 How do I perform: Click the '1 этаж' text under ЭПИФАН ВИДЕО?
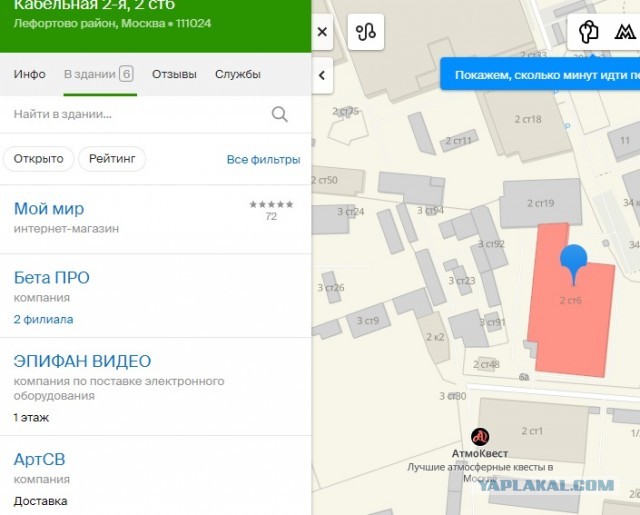[x=31, y=418]
